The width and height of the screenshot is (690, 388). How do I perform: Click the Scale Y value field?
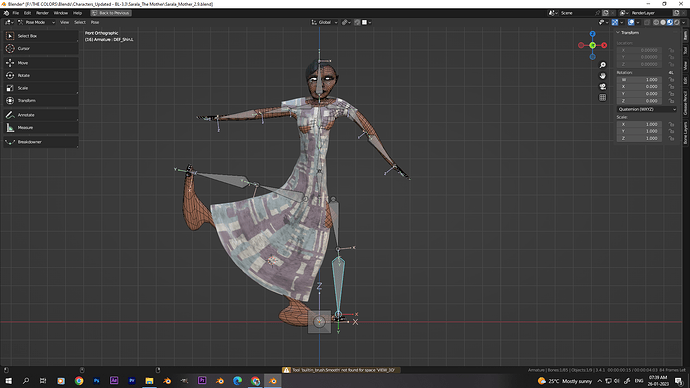tap(639, 131)
